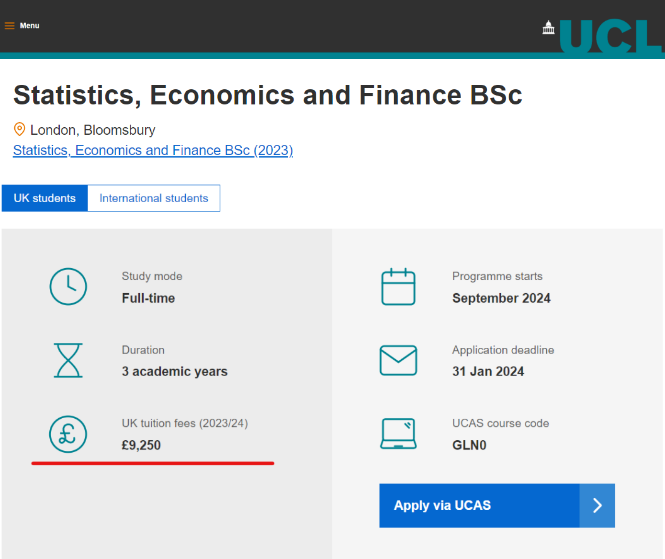665x559 pixels.
Task: Click the orange location pin icon
Action: (x=19, y=130)
